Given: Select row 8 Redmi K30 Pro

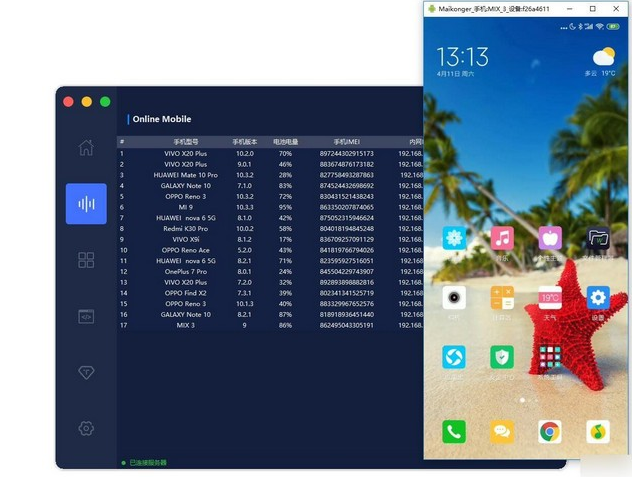Looking at the screenshot, I should [x=270, y=229].
